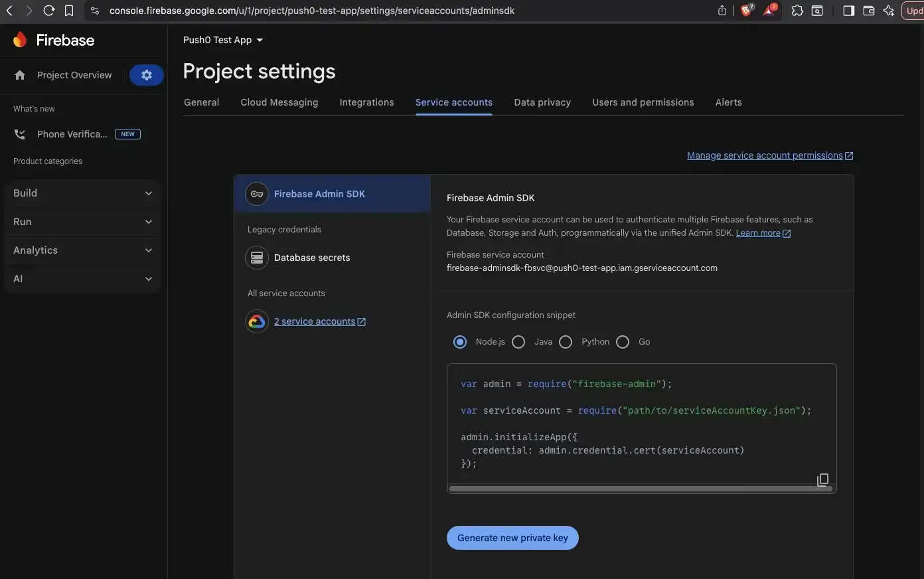Switch snippet language to Python

click(566, 341)
